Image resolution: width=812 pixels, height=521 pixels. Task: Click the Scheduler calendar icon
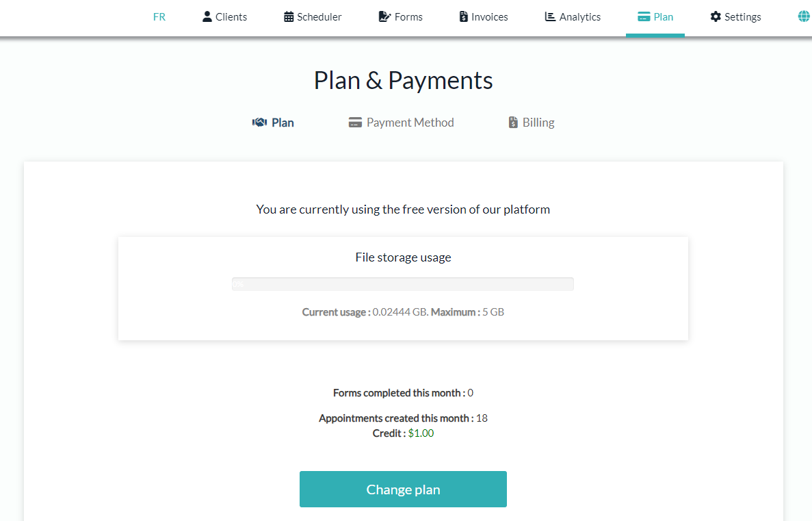coord(289,16)
